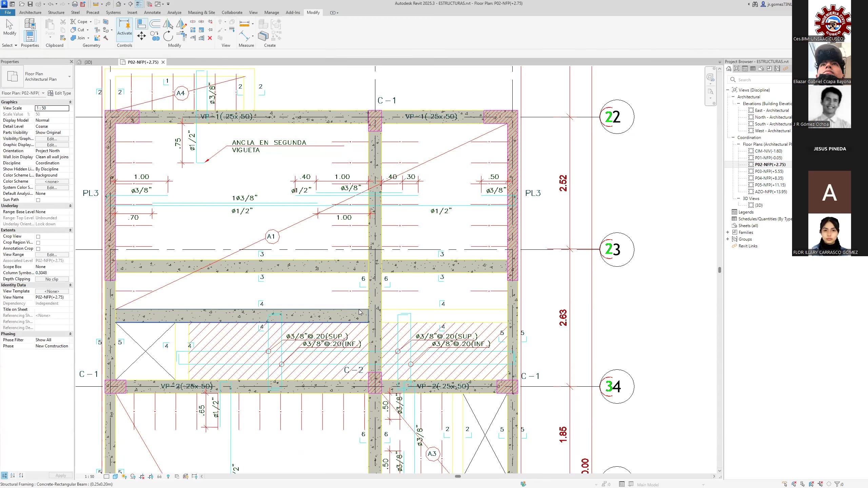The height and width of the screenshot is (488, 868).
Task: Click the red Delete X icon
Action: [x=210, y=38]
